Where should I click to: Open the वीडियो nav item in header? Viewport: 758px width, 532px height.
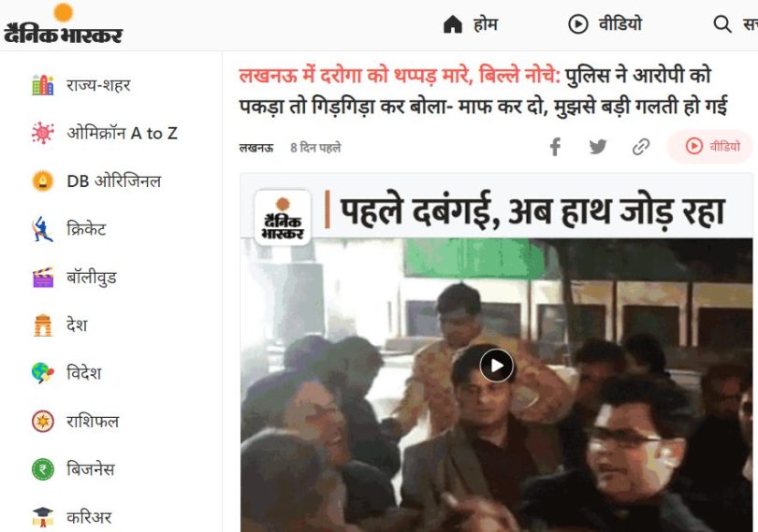click(x=605, y=23)
